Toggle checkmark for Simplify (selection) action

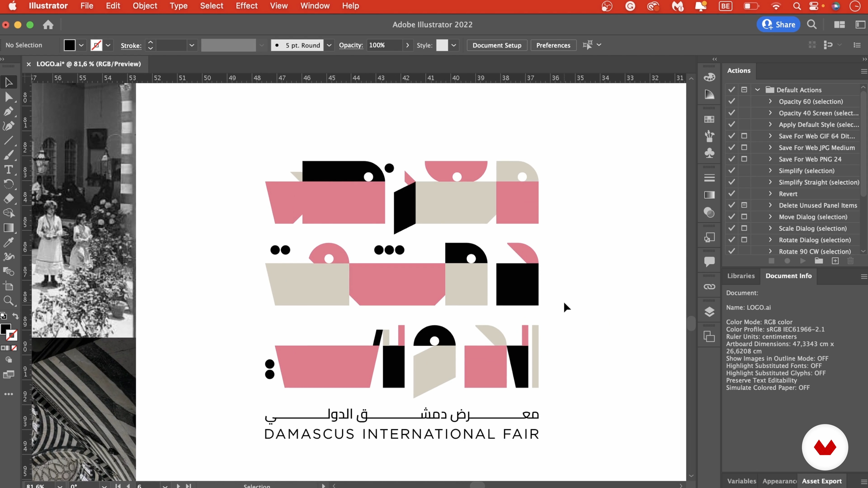pyautogui.click(x=731, y=170)
